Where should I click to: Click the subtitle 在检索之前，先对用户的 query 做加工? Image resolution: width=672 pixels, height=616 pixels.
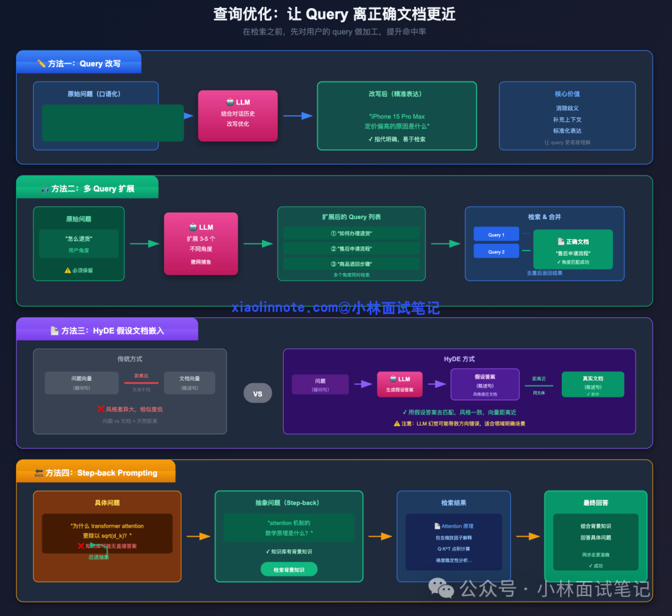(334, 32)
